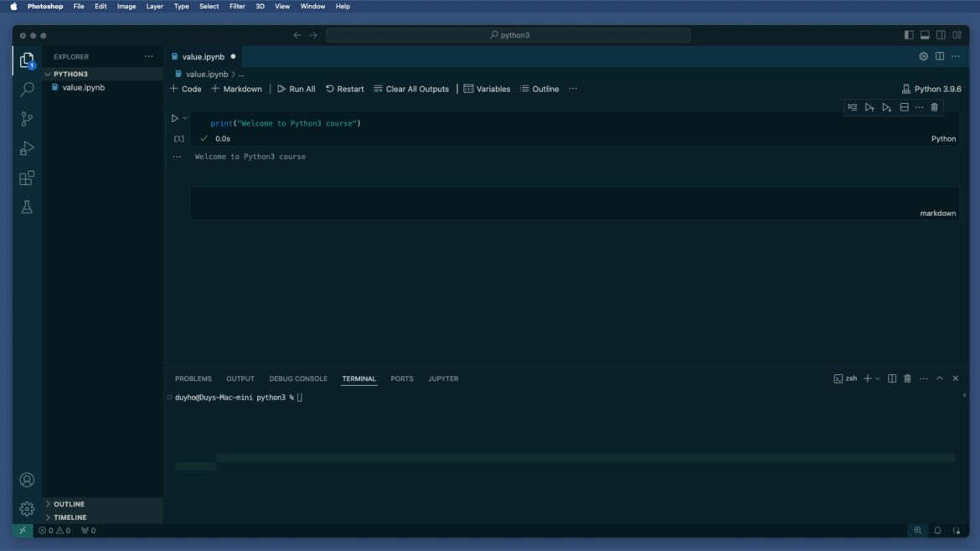Image resolution: width=980 pixels, height=551 pixels.
Task: Maximize the terminal panel size
Action: point(939,378)
